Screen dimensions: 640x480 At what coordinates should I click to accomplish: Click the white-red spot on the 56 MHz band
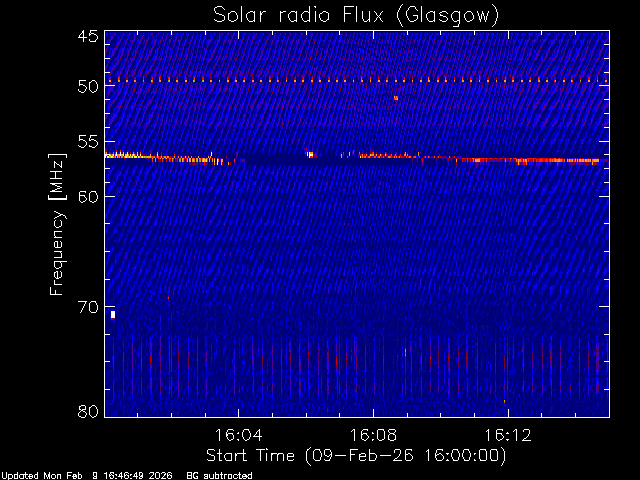point(310,154)
